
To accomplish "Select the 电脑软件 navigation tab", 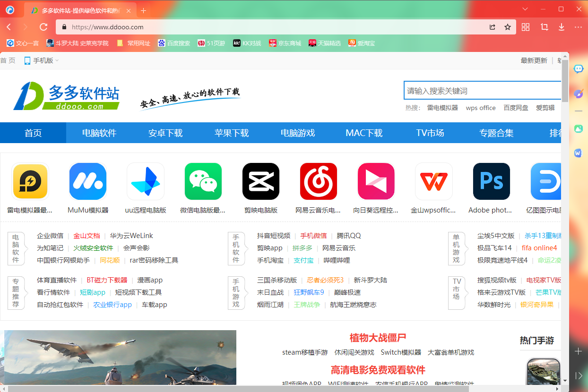I will tap(99, 133).
